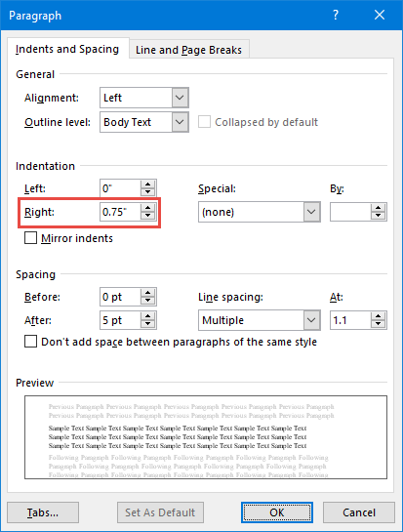Click the Left indentation field
This screenshot has height=532, width=403.
point(120,188)
